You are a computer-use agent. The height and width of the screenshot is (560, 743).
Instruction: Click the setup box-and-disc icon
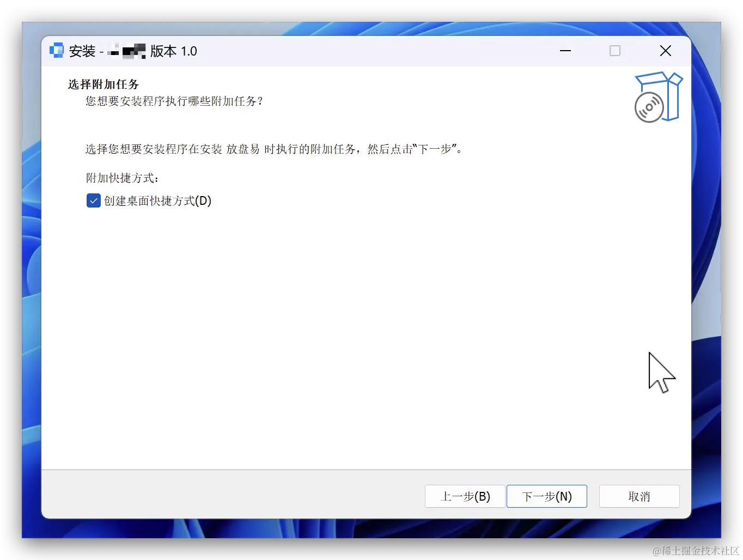pos(658,97)
